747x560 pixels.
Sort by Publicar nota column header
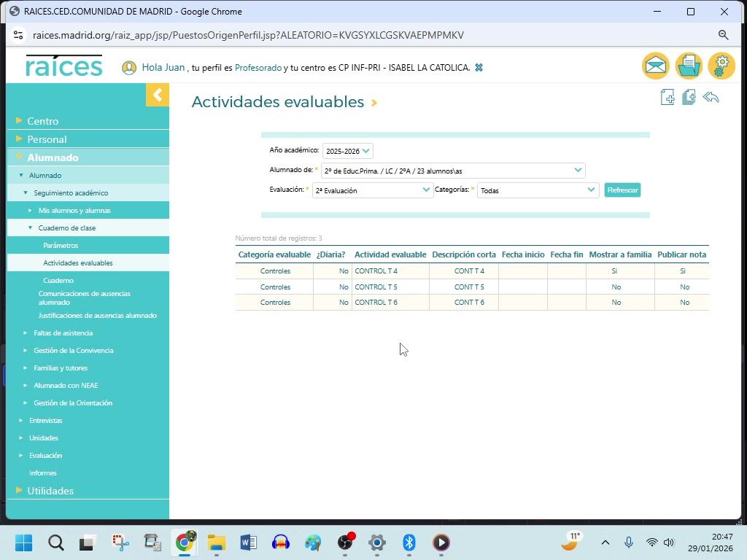[x=682, y=254]
